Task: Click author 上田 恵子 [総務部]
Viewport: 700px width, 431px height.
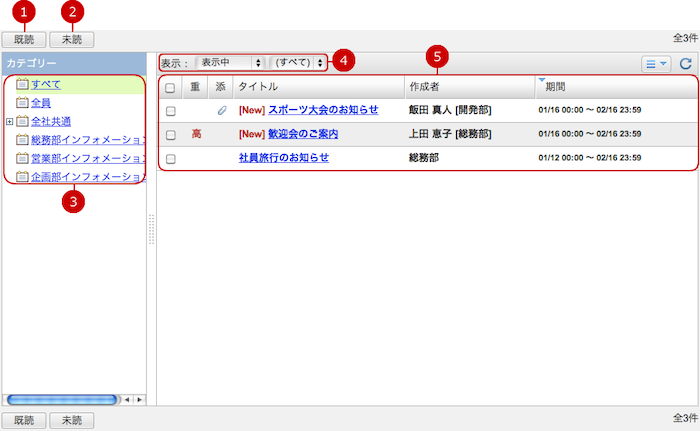Action: 450,134
